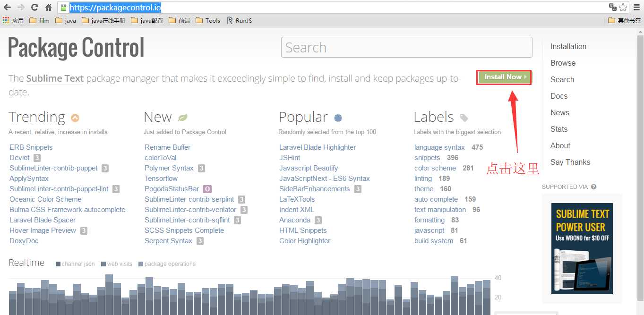The width and height of the screenshot is (644, 315).
Task: Open the Anaconda package
Action: [295, 220]
